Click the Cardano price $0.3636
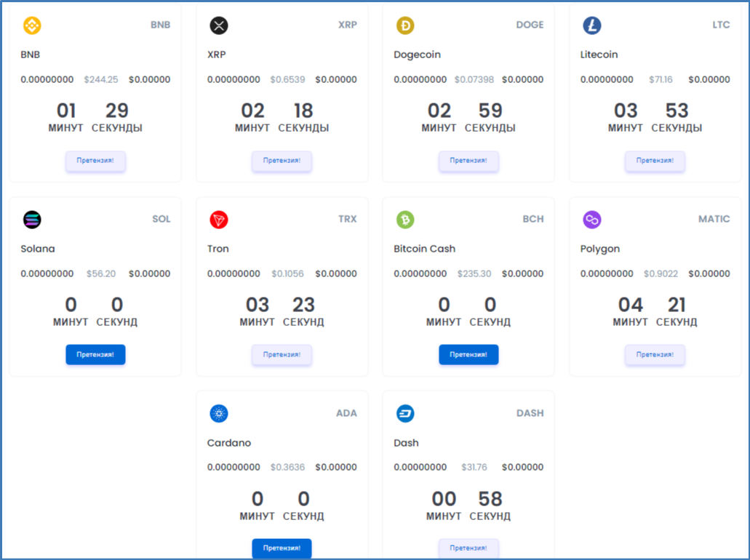The width and height of the screenshot is (750, 560). tap(287, 467)
